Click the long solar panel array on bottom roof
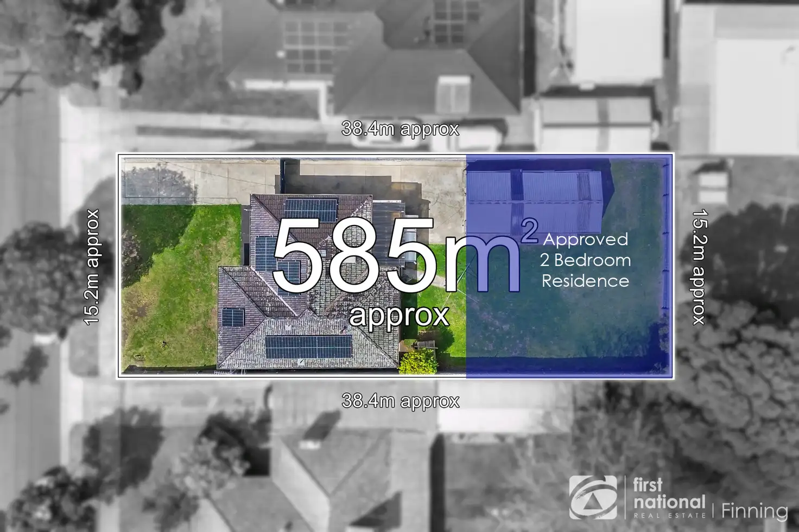The width and height of the screenshot is (799, 532). (x=308, y=347)
